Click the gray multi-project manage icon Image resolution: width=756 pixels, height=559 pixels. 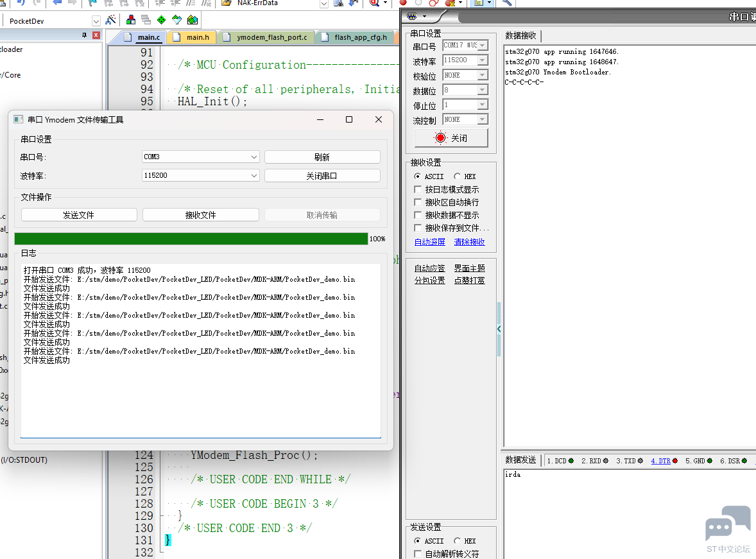(146, 20)
